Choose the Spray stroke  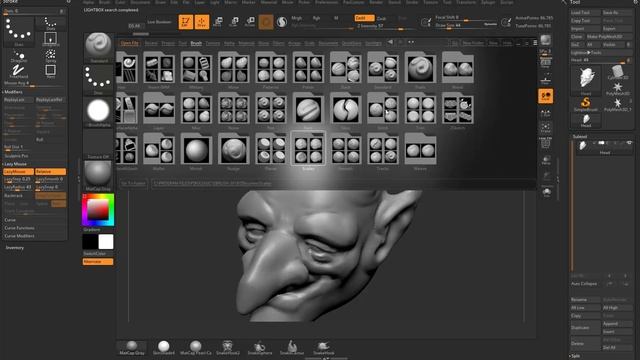coord(51,56)
